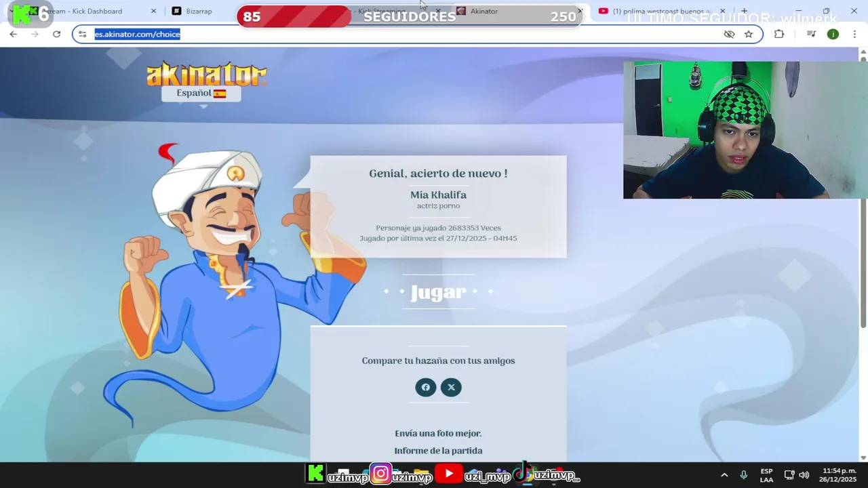Click the 'Mia Khalifa' character name
Image resolution: width=868 pixels, height=488 pixels.
coord(438,195)
